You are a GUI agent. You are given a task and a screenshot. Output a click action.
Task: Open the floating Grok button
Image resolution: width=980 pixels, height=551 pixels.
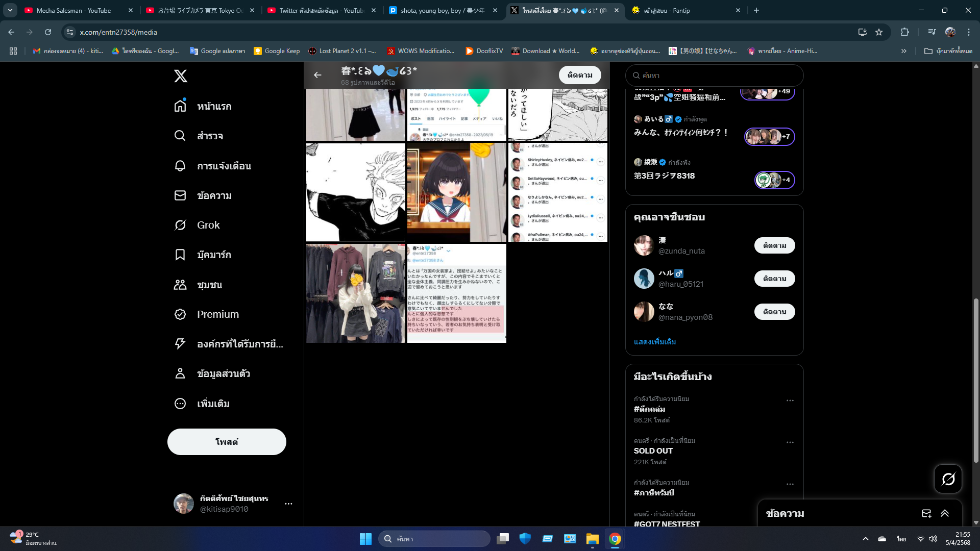click(948, 479)
